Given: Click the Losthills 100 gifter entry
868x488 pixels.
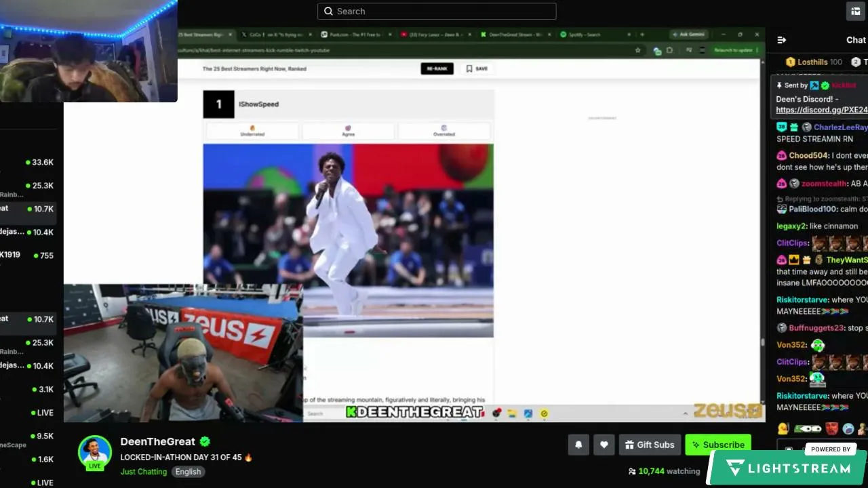Looking at the screenshot, I should 814,62.
